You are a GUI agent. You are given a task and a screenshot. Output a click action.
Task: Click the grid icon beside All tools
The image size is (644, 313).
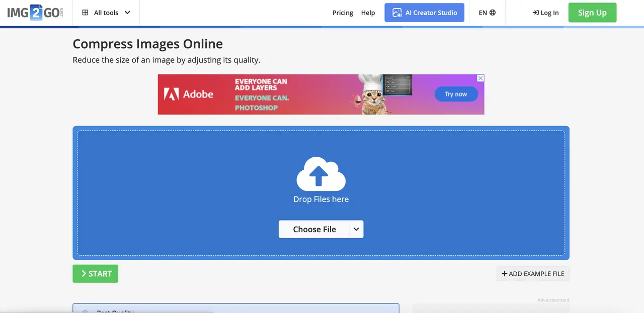click(x=85, y=13)
